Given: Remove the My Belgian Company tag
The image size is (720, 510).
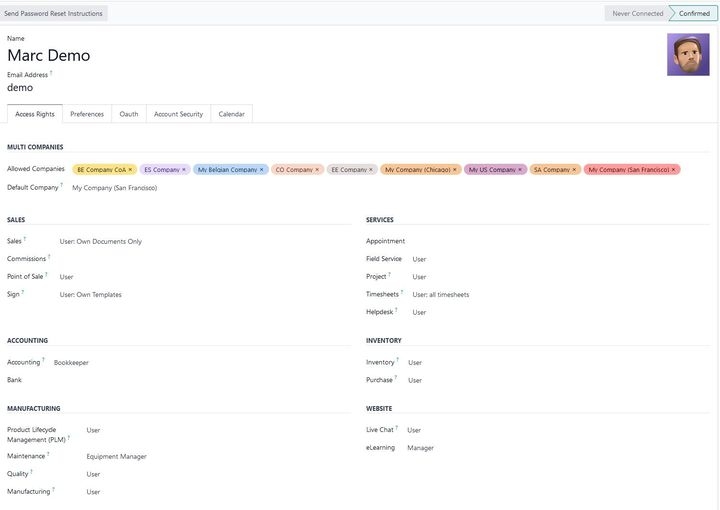Looking at the screenshot, I should pyautogui.click(x=262, y=170).
